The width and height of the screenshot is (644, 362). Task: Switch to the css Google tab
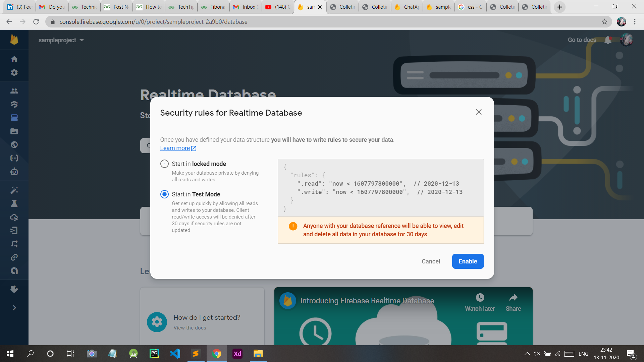tap(471, 7)
